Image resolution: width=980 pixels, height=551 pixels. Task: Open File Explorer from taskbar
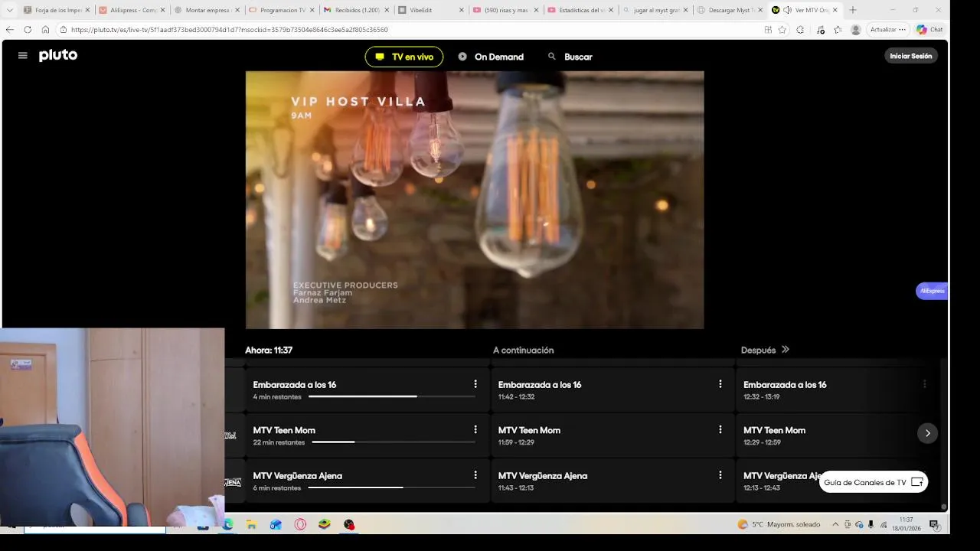point(251,524)
